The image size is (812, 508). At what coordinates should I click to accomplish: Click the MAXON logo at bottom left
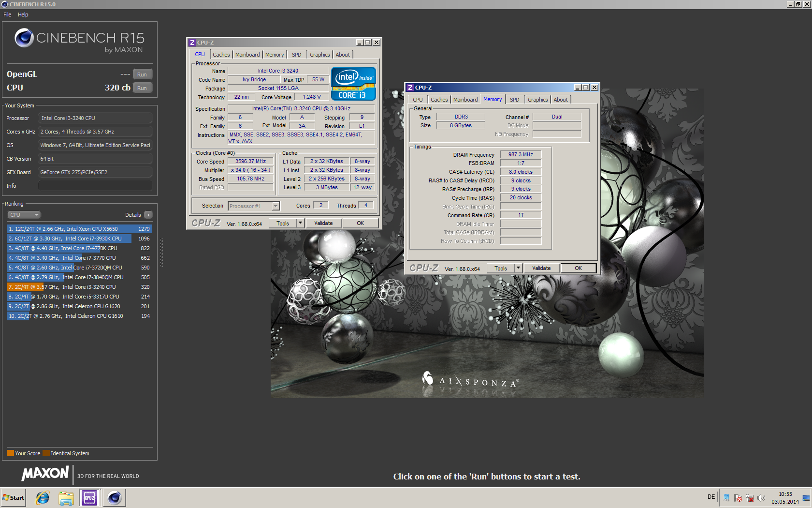click(45, 474)
